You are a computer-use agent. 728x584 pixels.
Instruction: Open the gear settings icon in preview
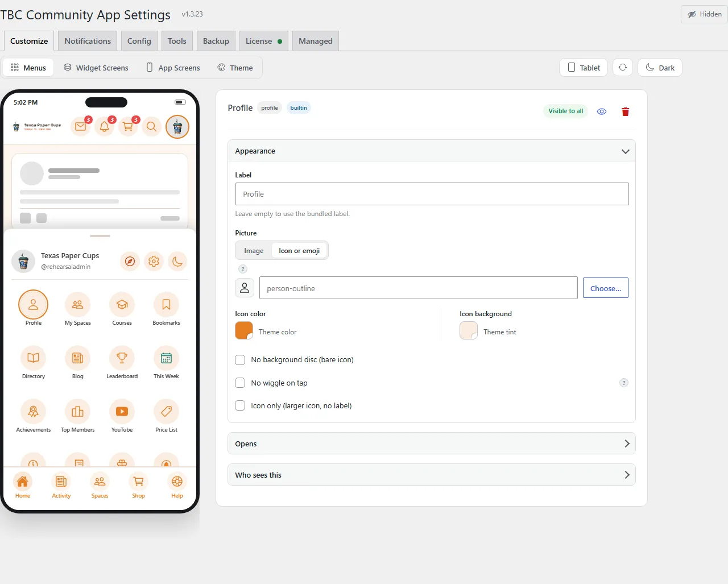(x=154, y=262)
